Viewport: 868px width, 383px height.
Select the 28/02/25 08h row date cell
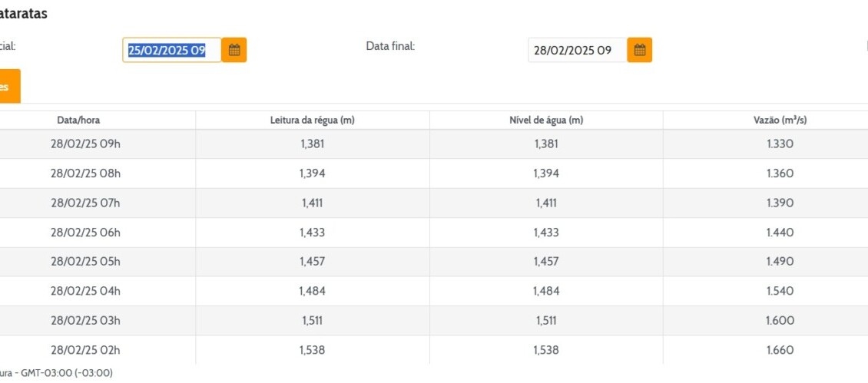pyautogui.click(x=85, y=173)
